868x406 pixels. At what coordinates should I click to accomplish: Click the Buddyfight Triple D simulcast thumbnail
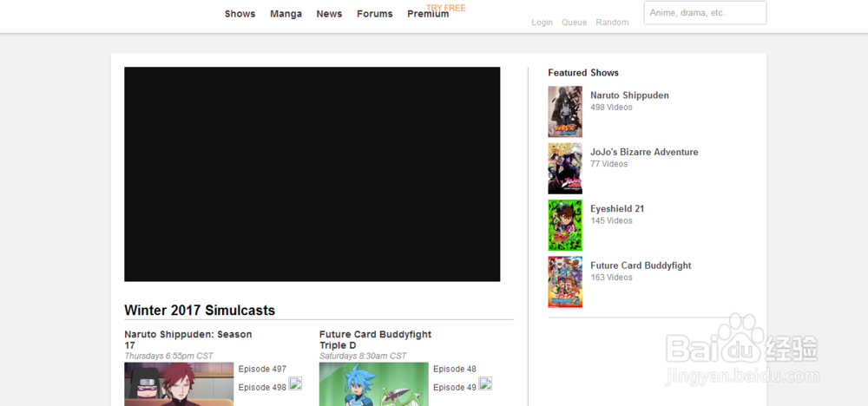tap(373, 383)
